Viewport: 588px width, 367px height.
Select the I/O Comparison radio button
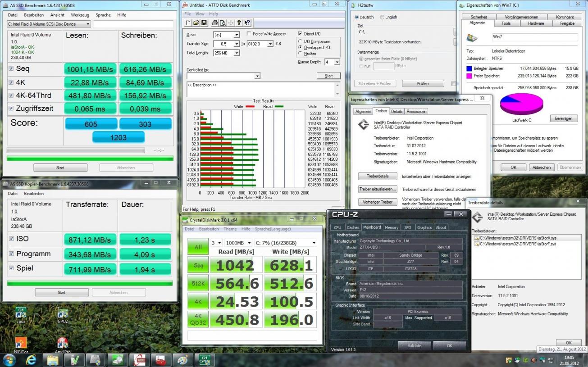pos(301,41)
